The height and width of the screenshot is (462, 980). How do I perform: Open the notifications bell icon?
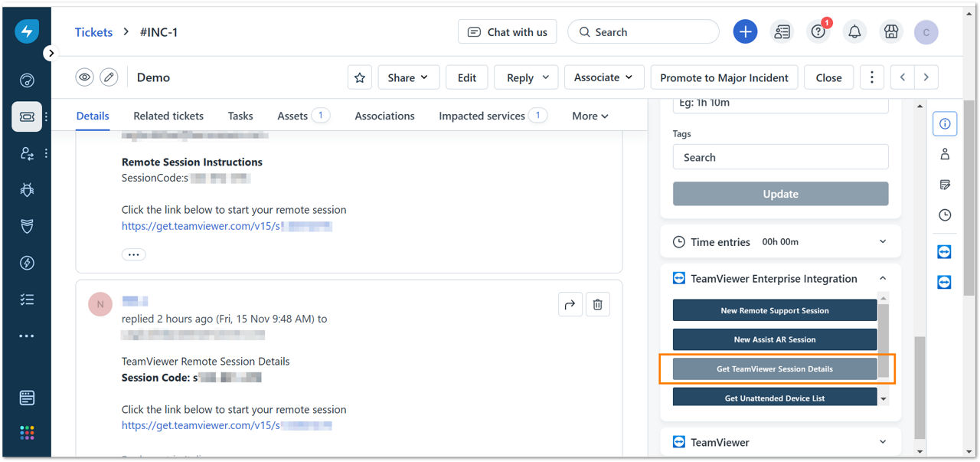click(x=854, y=32)
